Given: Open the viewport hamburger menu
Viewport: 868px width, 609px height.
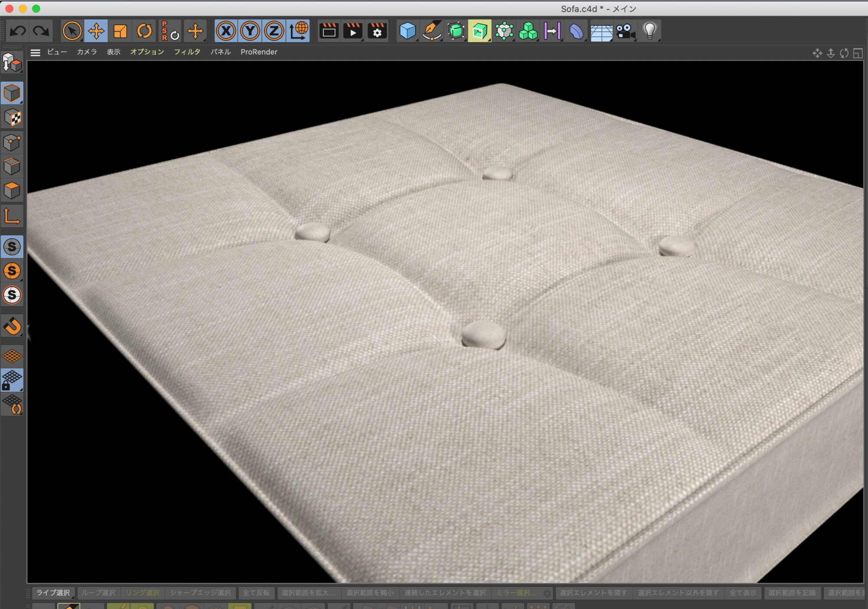Looking at the screenshot, I should click(x=35, y=52).
